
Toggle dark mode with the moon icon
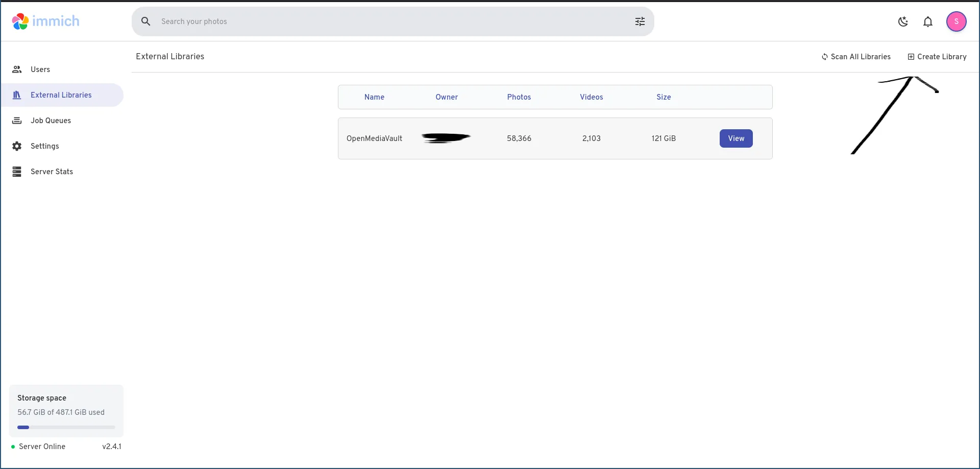click(903, 21)
